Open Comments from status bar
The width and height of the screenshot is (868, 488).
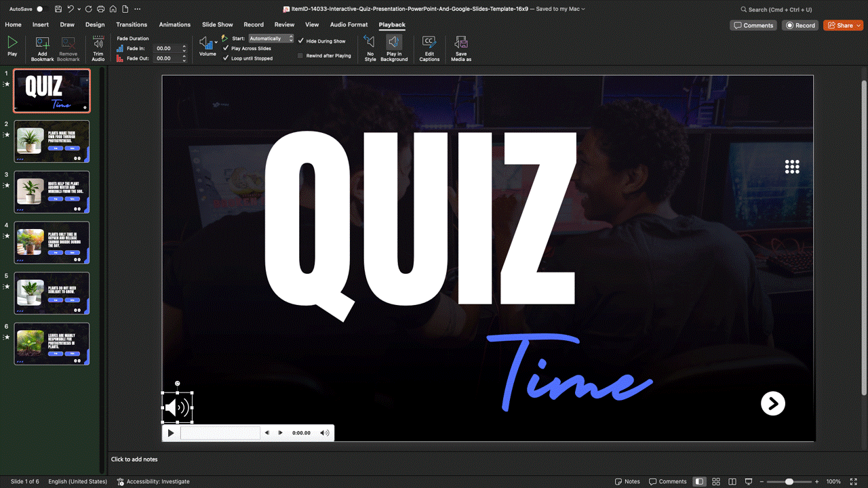point(668,482)
